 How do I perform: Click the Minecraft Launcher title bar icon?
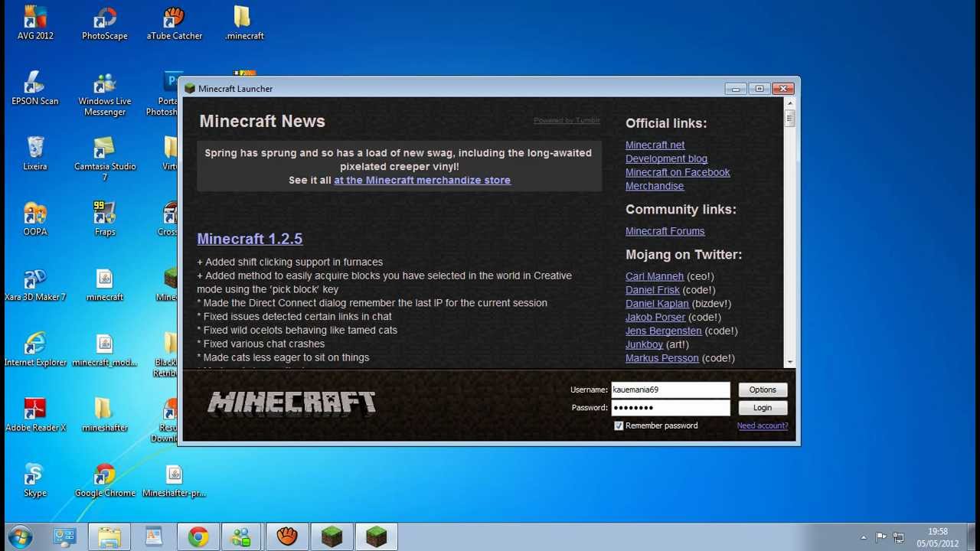[190, 89]
